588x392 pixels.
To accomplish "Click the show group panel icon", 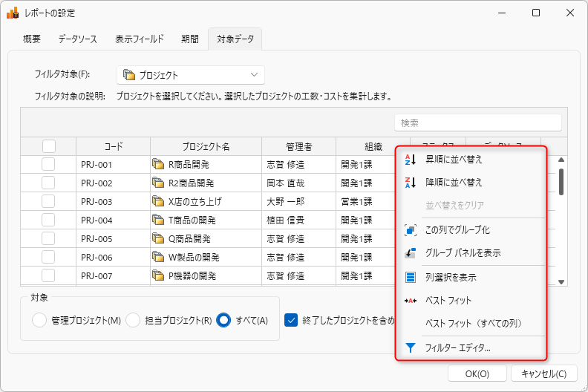I will 411,253.
